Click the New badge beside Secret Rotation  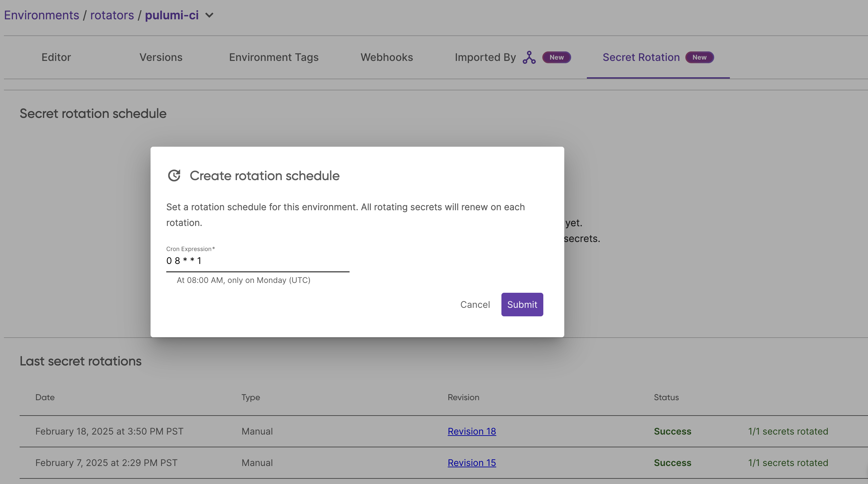[x=699, y=57]
